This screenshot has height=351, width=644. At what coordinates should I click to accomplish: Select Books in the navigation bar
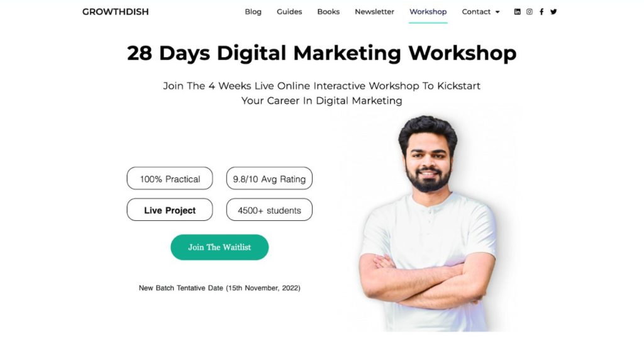[x=328, y=12]
